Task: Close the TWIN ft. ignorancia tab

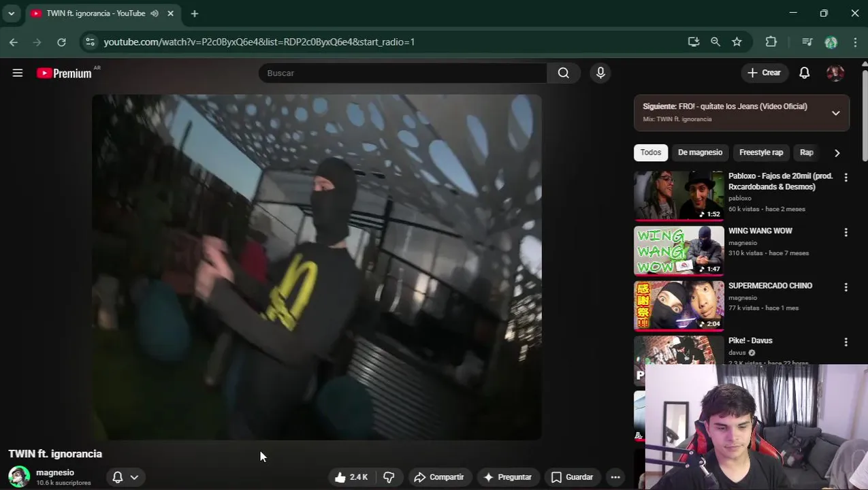Action: 170,13
